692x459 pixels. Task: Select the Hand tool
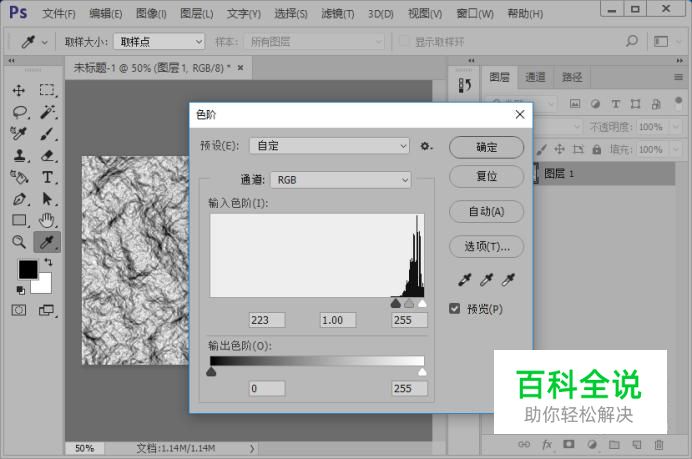pos(47,220)
